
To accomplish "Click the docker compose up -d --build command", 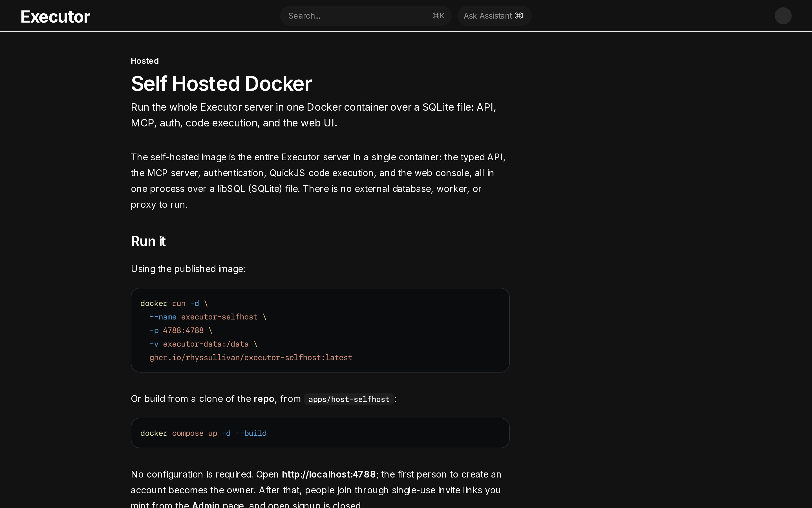I will 203,433.
